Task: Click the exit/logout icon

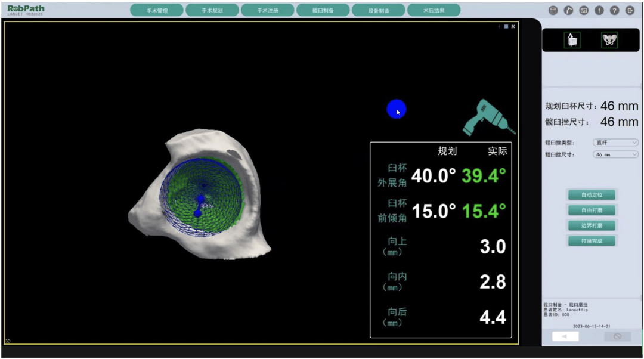Action: coord(630,10)
